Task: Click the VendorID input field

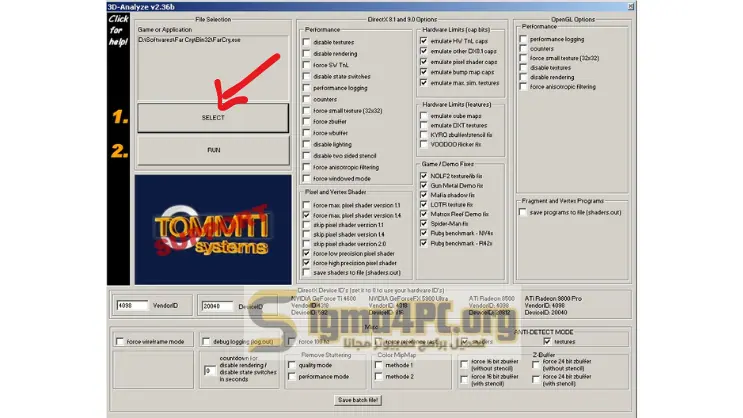Action: click(x=131, y=305)
